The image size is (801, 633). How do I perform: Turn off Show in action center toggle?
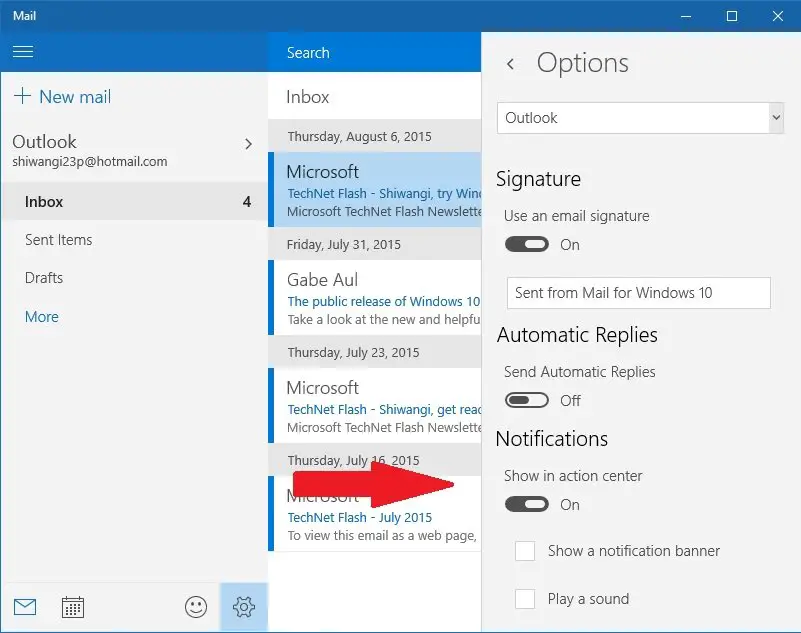[527, 504]
